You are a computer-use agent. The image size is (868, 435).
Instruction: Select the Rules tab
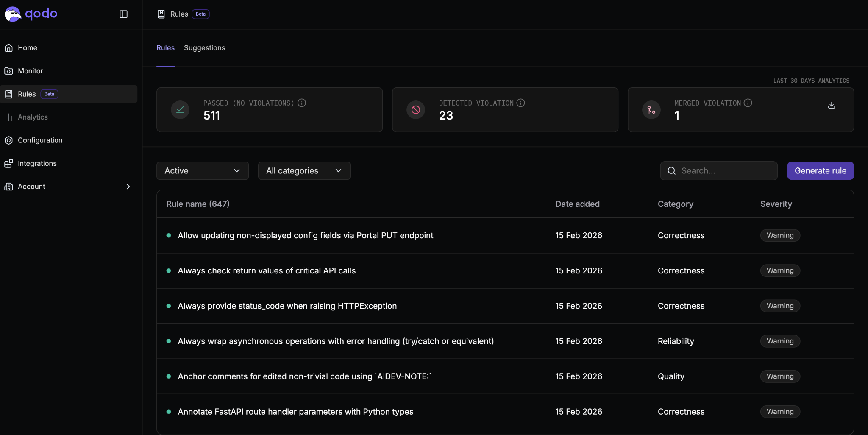[x=165, y=48]
